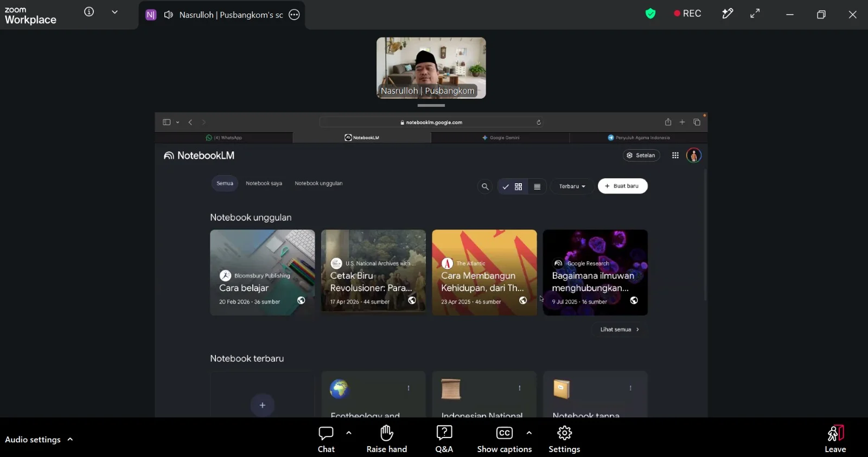Switch to the NotebookLM browser tab
The width and height of the screenshot is (868, 457).
[x=362, y=138]
